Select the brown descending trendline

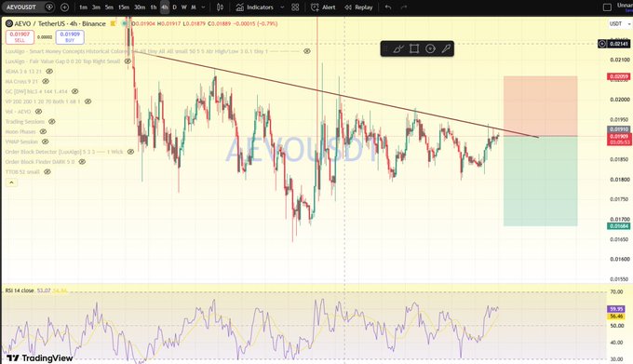pyautogui.click(x=335, y=95)
